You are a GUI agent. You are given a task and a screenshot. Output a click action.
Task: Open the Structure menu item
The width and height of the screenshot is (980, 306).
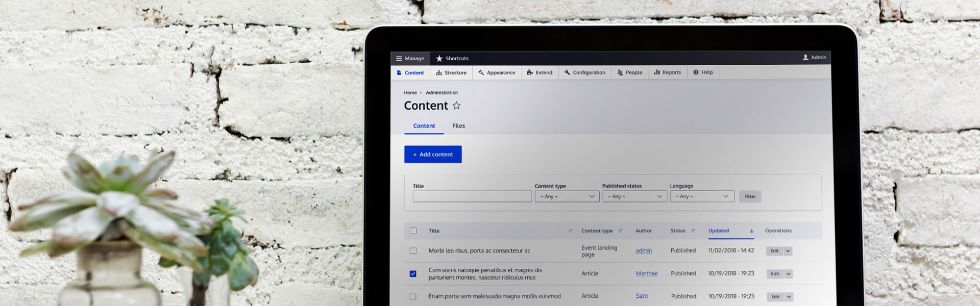[451, 73]
